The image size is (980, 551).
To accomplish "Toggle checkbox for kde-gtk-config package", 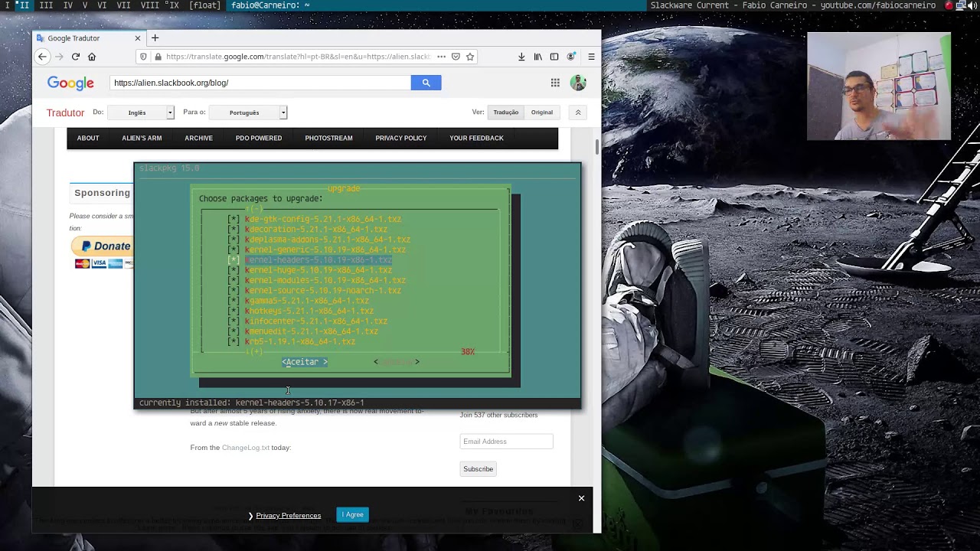I will (x=234, y=219).
